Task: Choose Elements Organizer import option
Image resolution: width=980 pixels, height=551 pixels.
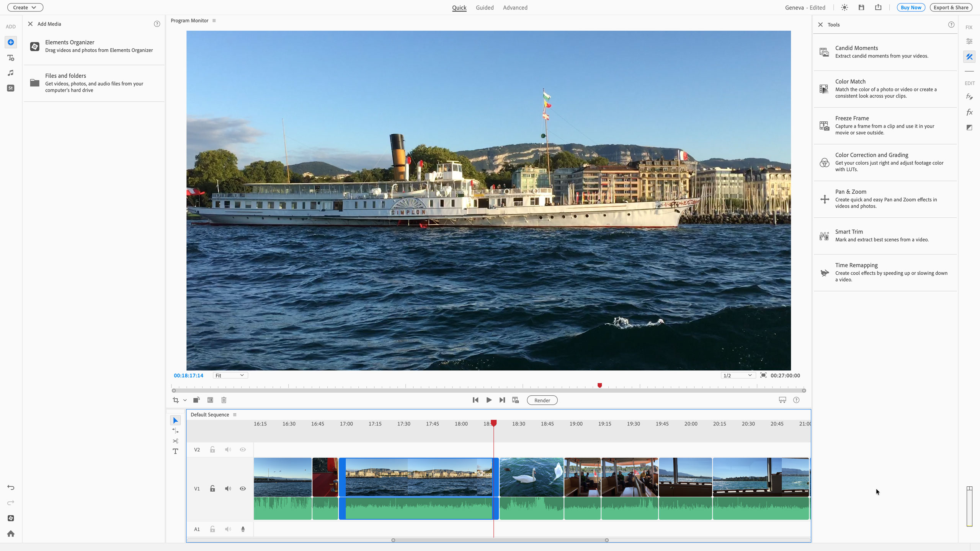Action: [x=94, y=46]
